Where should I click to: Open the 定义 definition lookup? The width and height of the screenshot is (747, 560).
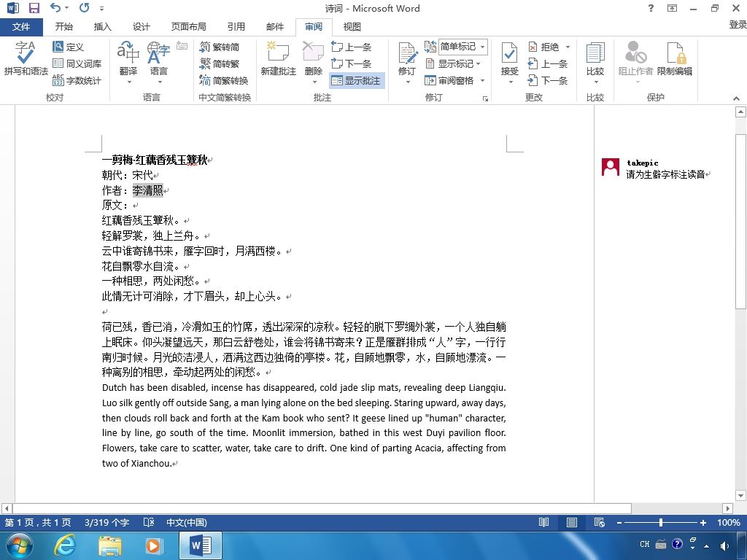point(68,47)
